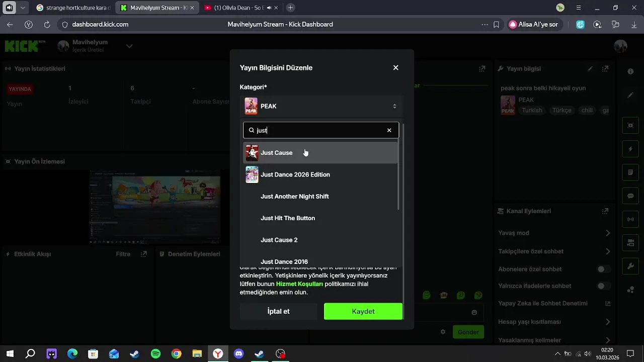Image resolution: width=644 pixels, height=362 pixels.
Task: Select Just Cause 2 from results
Action: [x=320, y=240]
